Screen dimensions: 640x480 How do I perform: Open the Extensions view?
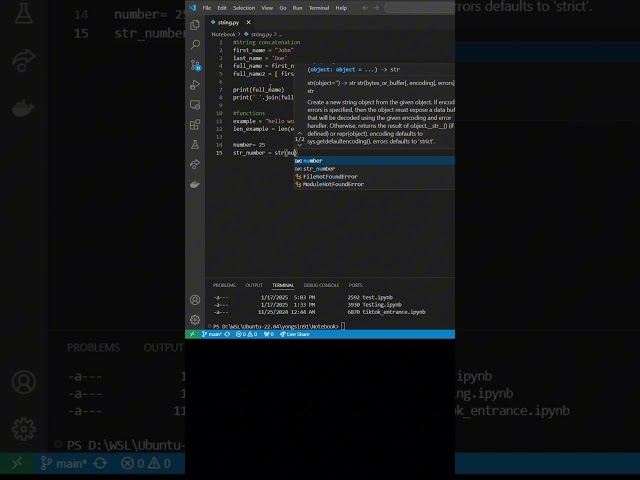click(195, 124)
